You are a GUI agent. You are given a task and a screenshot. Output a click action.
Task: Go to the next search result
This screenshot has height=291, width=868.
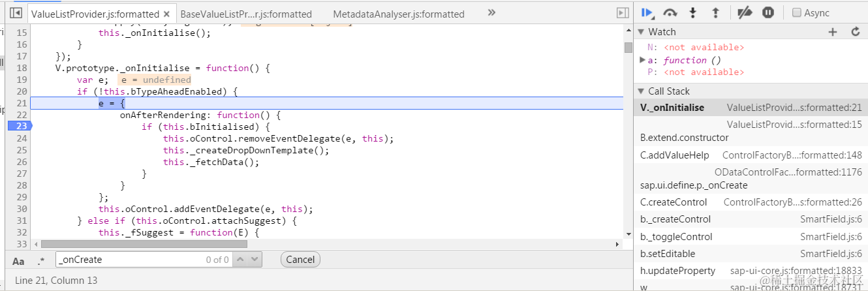[x=255, y=260]
